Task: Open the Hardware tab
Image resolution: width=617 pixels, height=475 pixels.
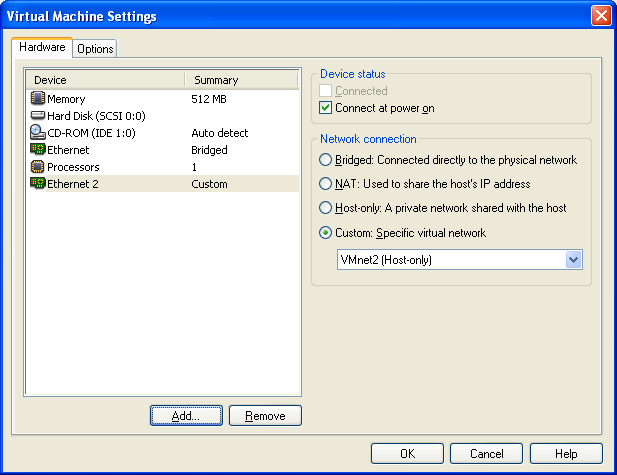Action: pyautogui.click(x=42, y=47)
